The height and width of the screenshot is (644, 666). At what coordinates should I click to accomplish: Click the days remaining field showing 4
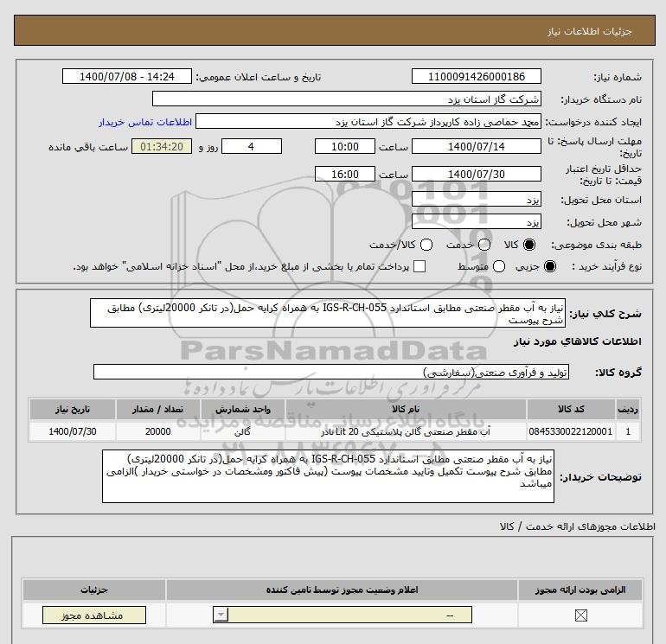click(x=252, y=146)
